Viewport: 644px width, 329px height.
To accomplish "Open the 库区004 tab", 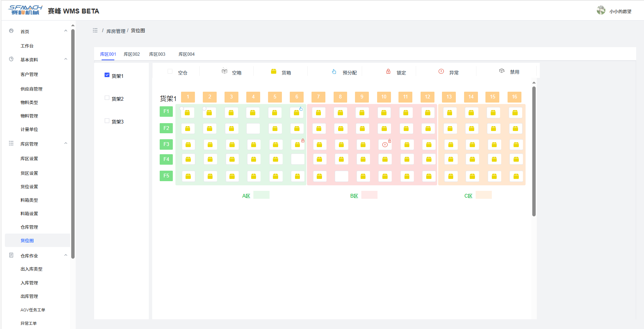I will pos(186,54).
